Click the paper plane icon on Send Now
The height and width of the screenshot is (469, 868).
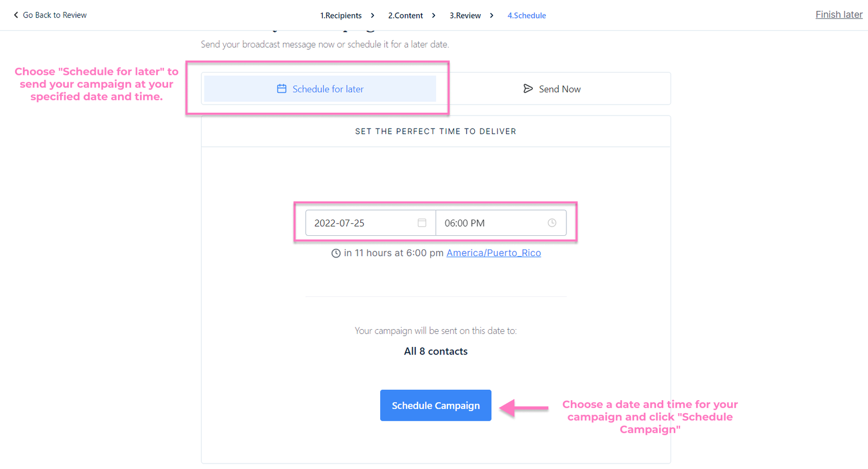[x=528, y=89]
